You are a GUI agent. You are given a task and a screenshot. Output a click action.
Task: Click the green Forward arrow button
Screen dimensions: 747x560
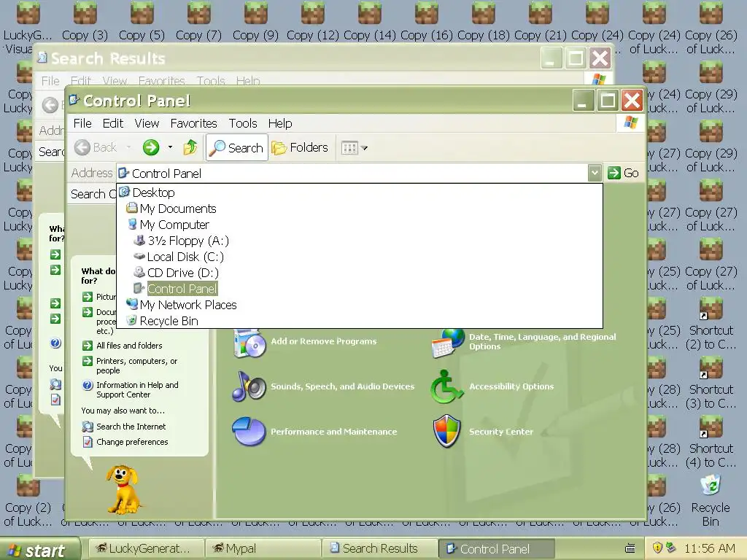(x=151, y=147)
